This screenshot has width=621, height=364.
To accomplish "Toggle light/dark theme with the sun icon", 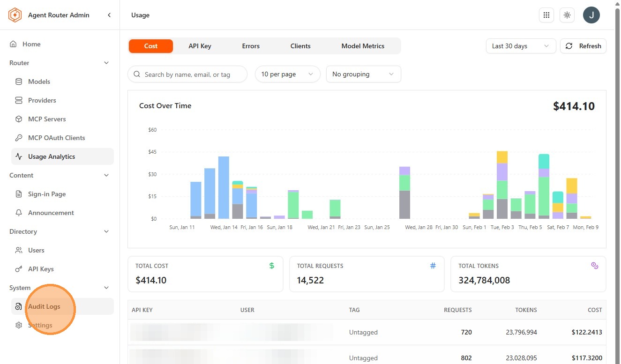I will point(567,15).
